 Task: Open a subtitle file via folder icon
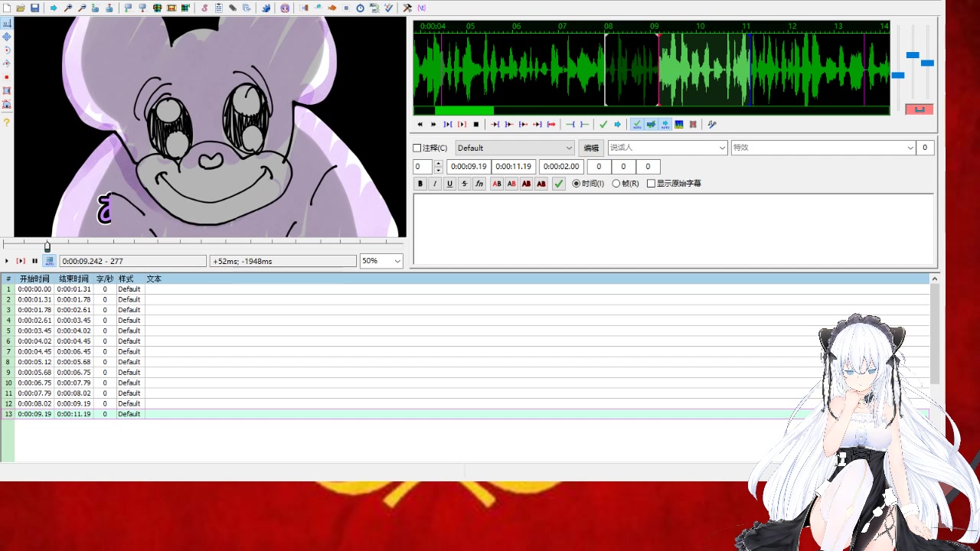[21, 8]
